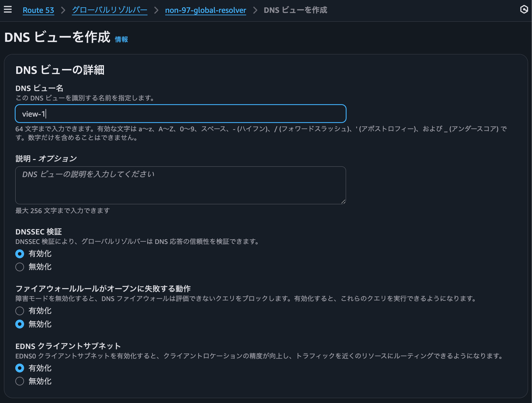This screenshot has height=403, width=532.
Task: Focus the DNS ビュー名 input containing view-1
Action: pyautogui.click(x=180, y=113)
